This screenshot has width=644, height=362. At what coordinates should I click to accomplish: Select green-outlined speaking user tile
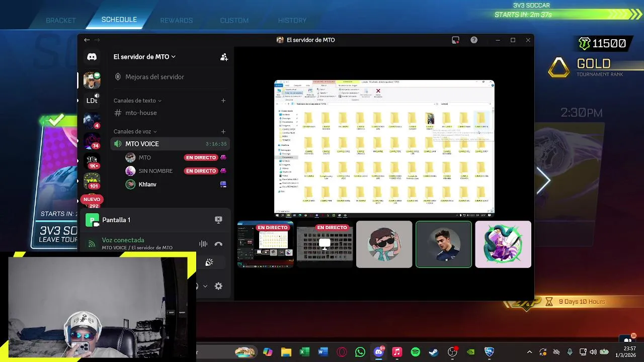click(x=444, y=244)
